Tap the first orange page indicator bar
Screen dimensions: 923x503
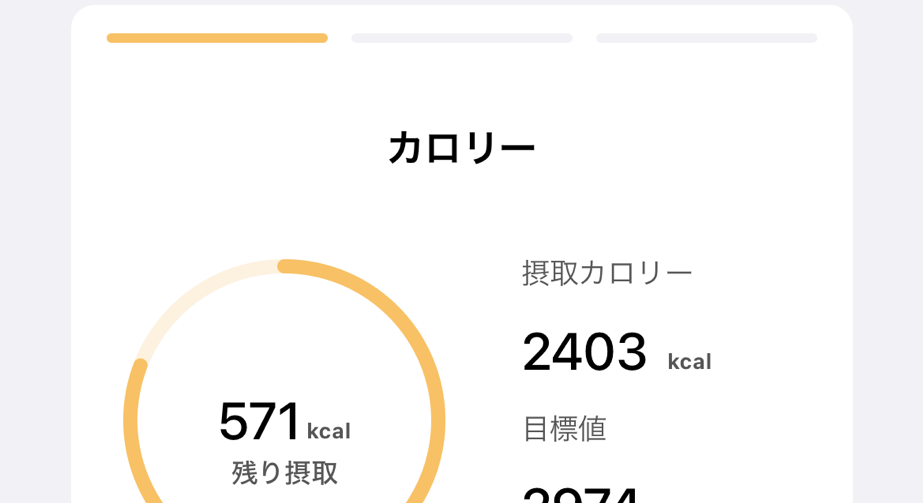(x=217, y=38)
